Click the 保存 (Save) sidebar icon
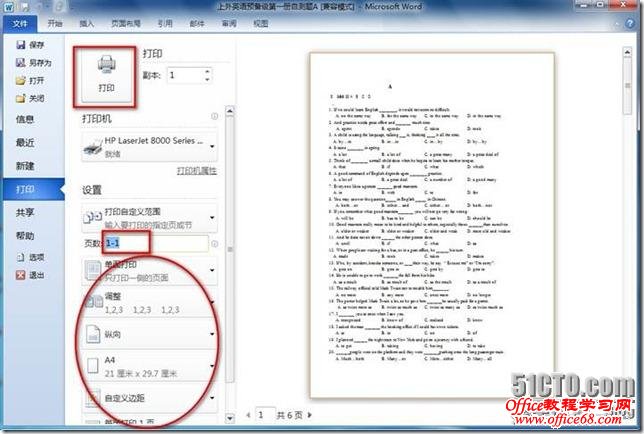644x434 pixels. [21, 44]
